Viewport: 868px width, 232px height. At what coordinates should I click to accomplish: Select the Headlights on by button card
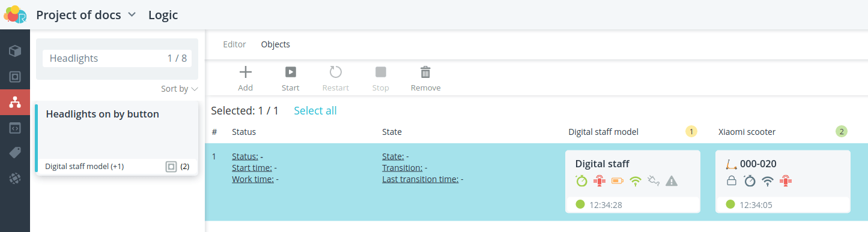(x=117, y=138)
